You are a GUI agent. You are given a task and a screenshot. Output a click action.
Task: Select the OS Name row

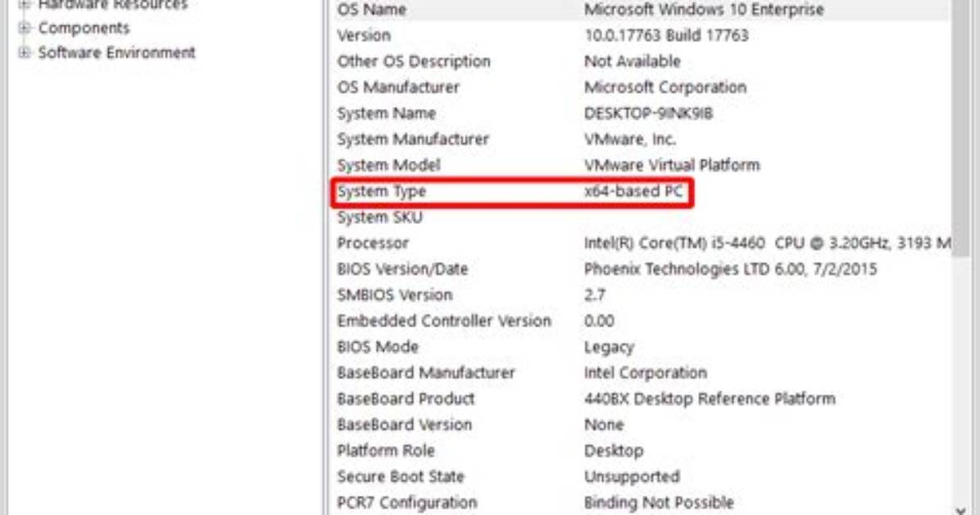(x=641, y=10)
